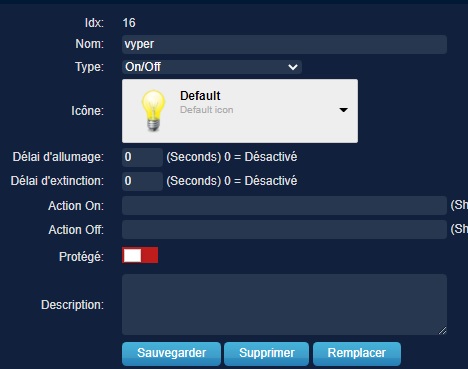Click the chevron on the Type combo box

(293, 67)
